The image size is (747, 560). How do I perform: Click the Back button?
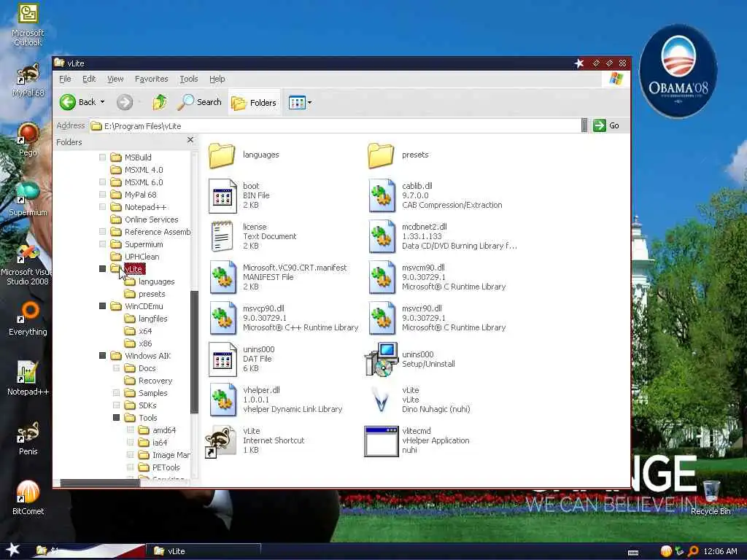point(78,102)
